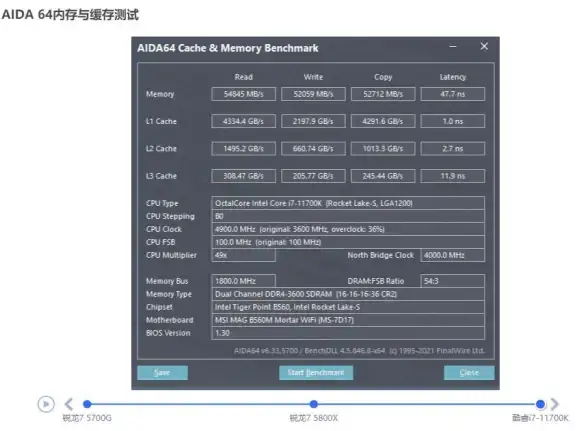Click L1 Cache Copy value 4291.6 GB/s

[383, 121]
